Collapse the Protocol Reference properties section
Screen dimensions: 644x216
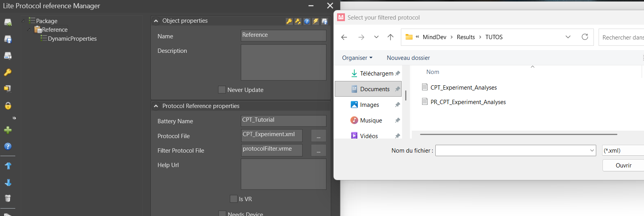(156, 106)
